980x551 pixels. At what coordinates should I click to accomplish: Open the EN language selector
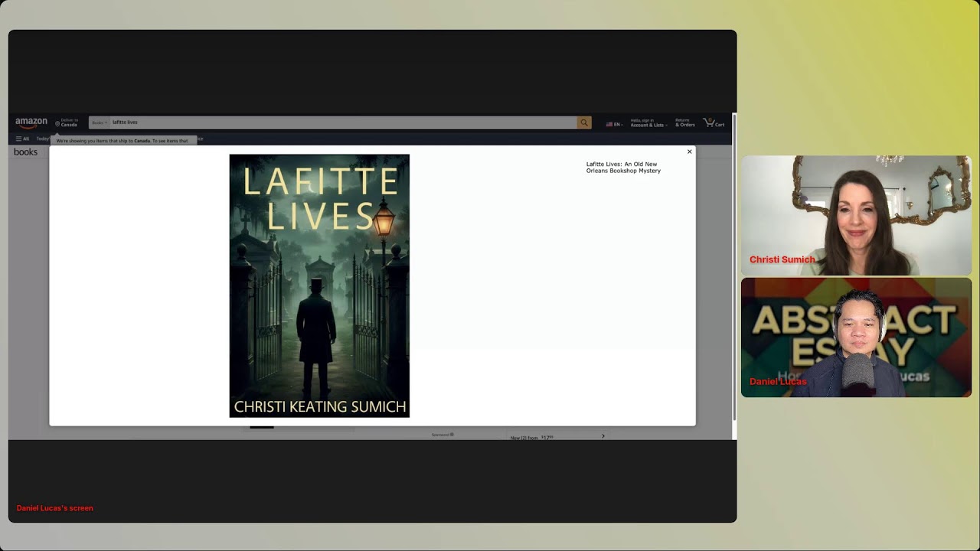(614, 124)
